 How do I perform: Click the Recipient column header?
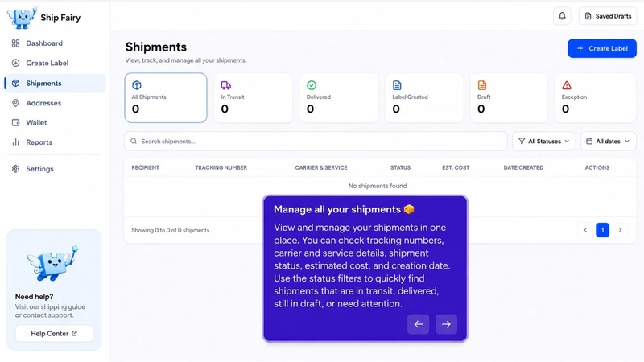(x=146, y=167)
